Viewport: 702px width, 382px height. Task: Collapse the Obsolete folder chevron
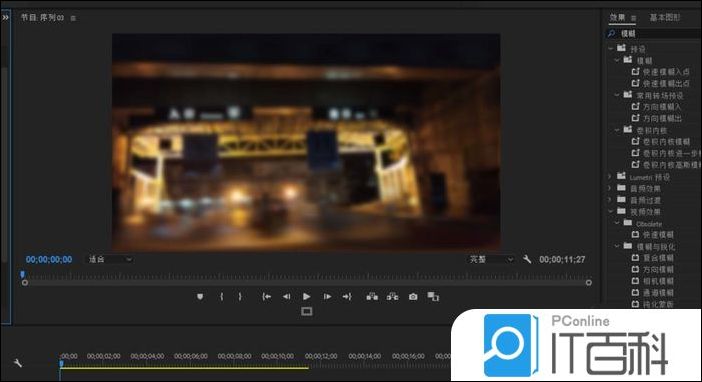pyautogui.click(x=618, y=223)
